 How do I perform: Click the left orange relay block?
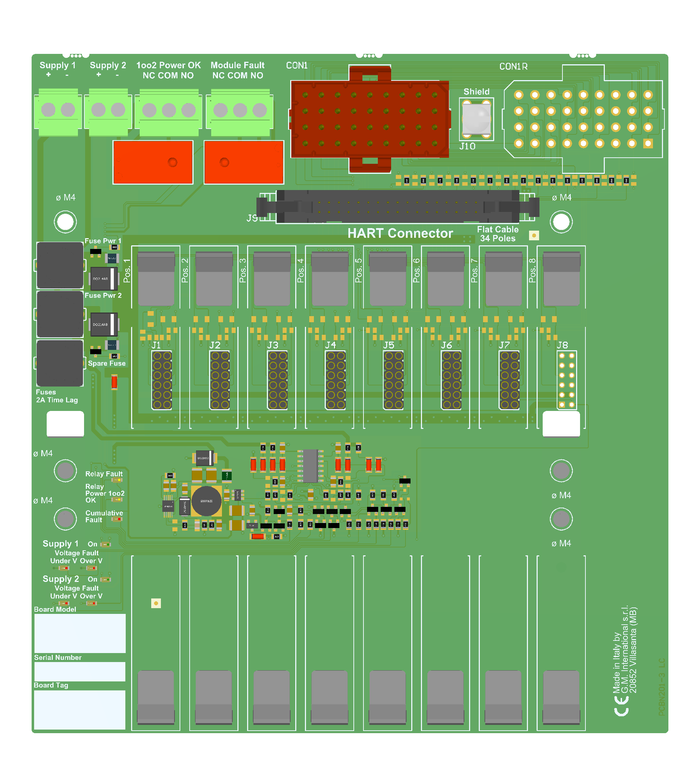(x=153, y=162)
